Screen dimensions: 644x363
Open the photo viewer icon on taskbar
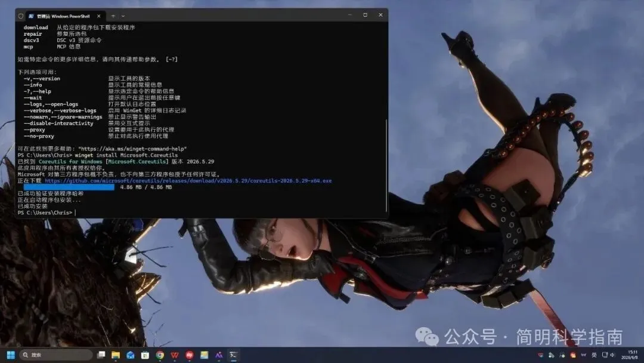pyautogui.click(x=204, y=355)
